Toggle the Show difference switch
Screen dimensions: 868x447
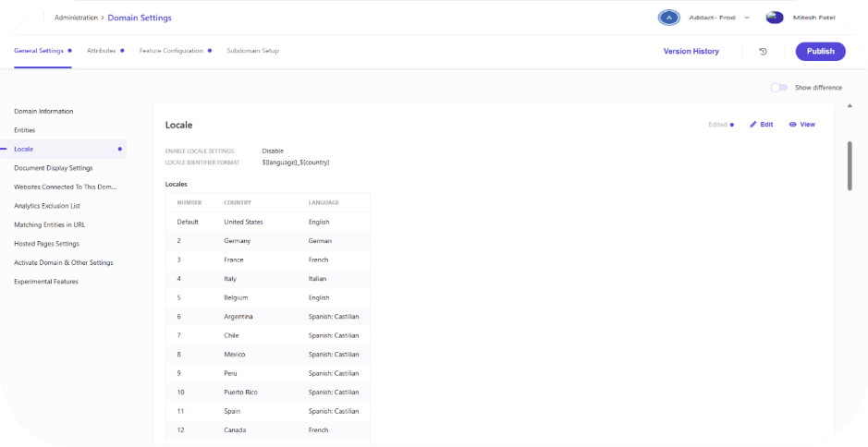pos(779,88)
